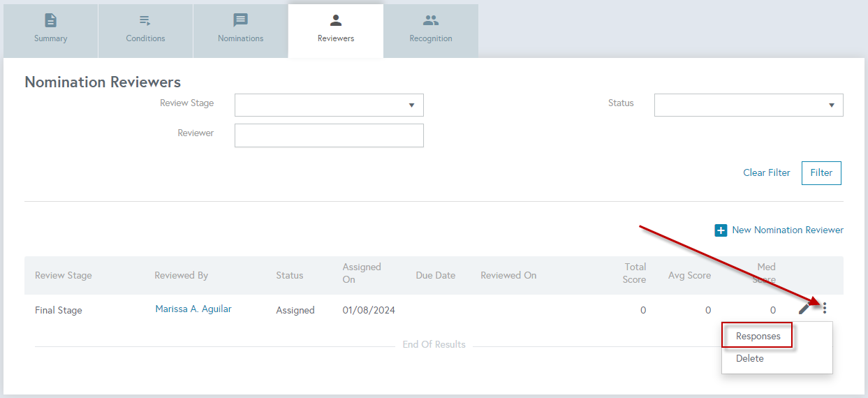
Task: Click the Assigned status cell
Action: pyautogui.click(x=295, y=310)
